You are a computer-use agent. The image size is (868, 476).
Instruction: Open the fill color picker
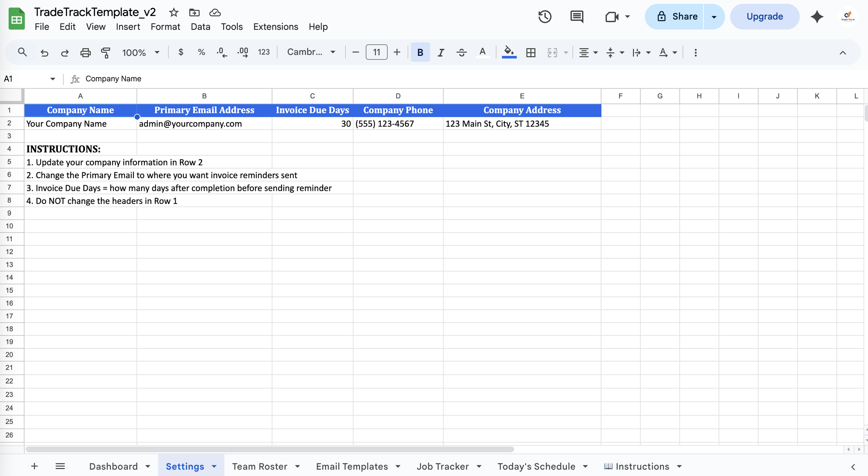click(x=509, y=52)
